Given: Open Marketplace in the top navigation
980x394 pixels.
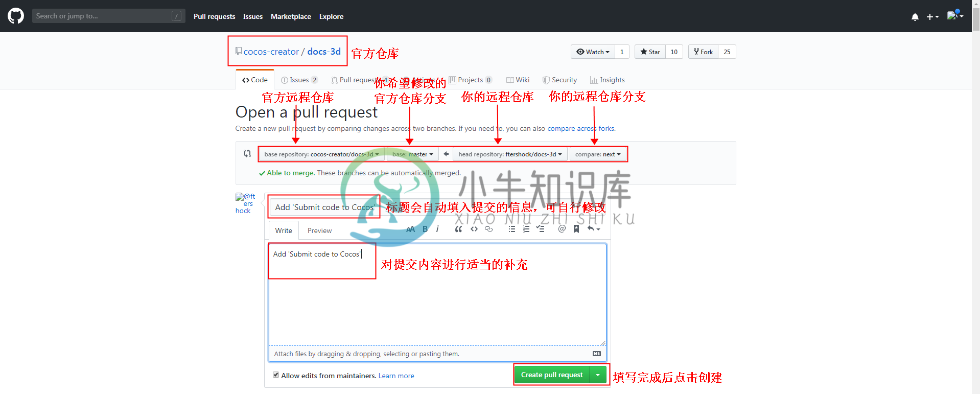Looking at the screenshot, I should coord(291,16).
